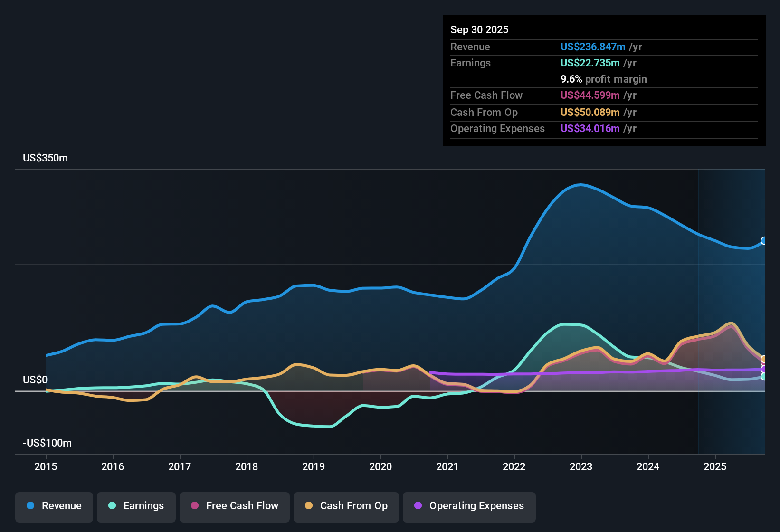Toggle the Revenue series visibility

tap(54, 506)
